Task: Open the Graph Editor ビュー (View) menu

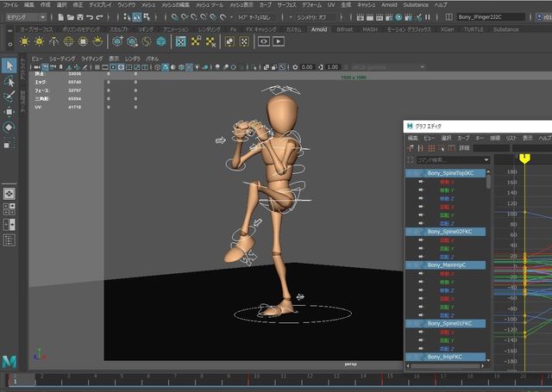Action: point(429,138)
